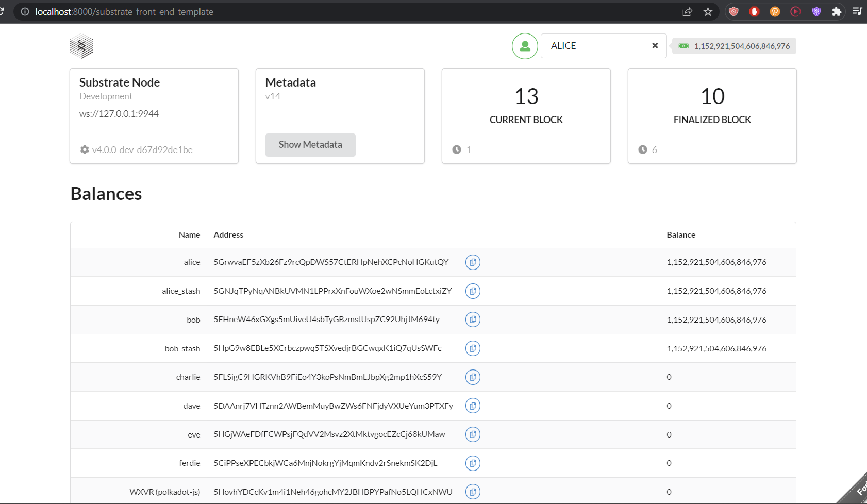The image size is (867, 504).
Task: Select WXVR address 5HovhYDC... text
Action: (x=333, y=492)
